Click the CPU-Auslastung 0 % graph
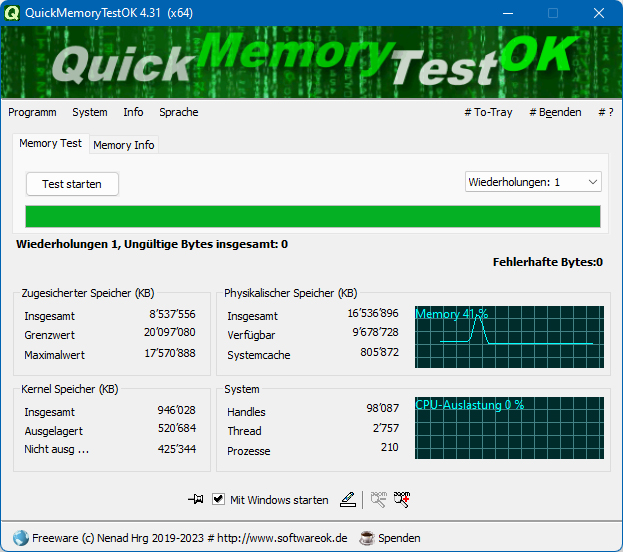The height and width of the screenshot is (552, 623). pos(509,428)
